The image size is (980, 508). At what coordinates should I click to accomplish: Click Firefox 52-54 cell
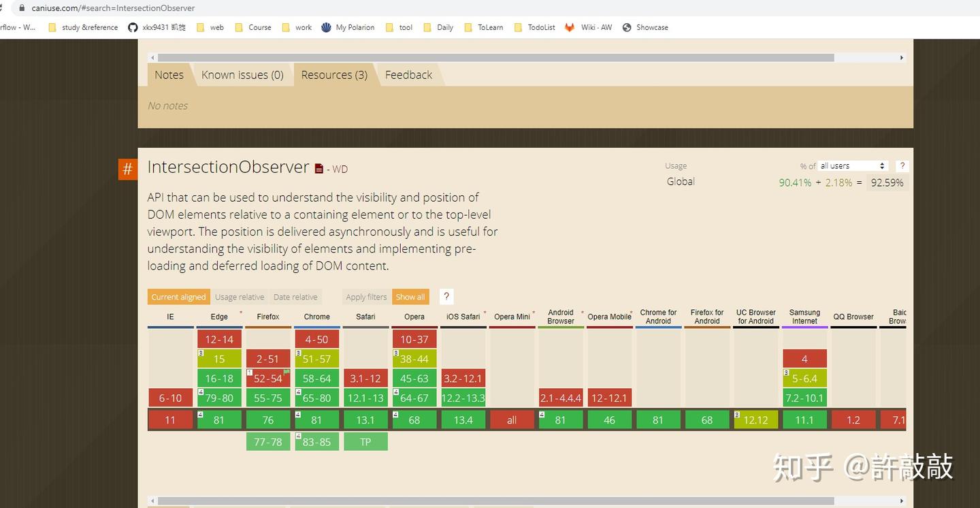[x=268, y=379]
